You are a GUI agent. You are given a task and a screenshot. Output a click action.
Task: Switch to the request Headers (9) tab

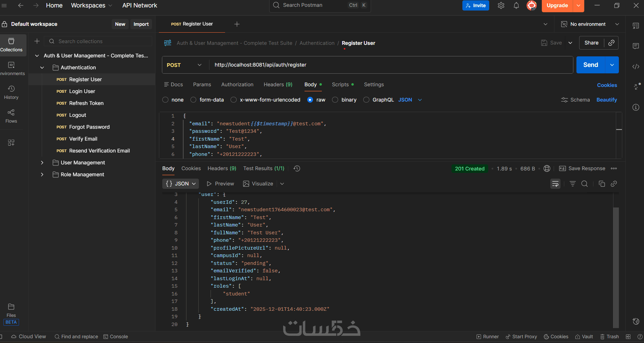pos(278,85)
